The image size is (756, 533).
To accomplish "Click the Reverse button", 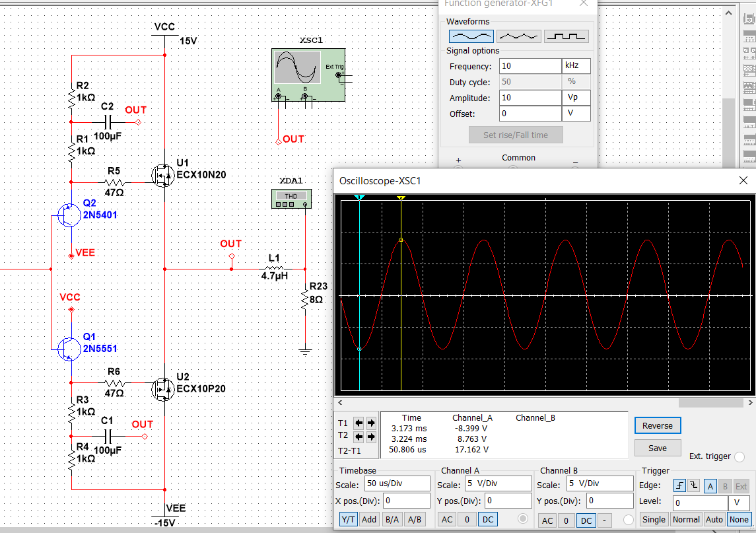I will (658, 425).
